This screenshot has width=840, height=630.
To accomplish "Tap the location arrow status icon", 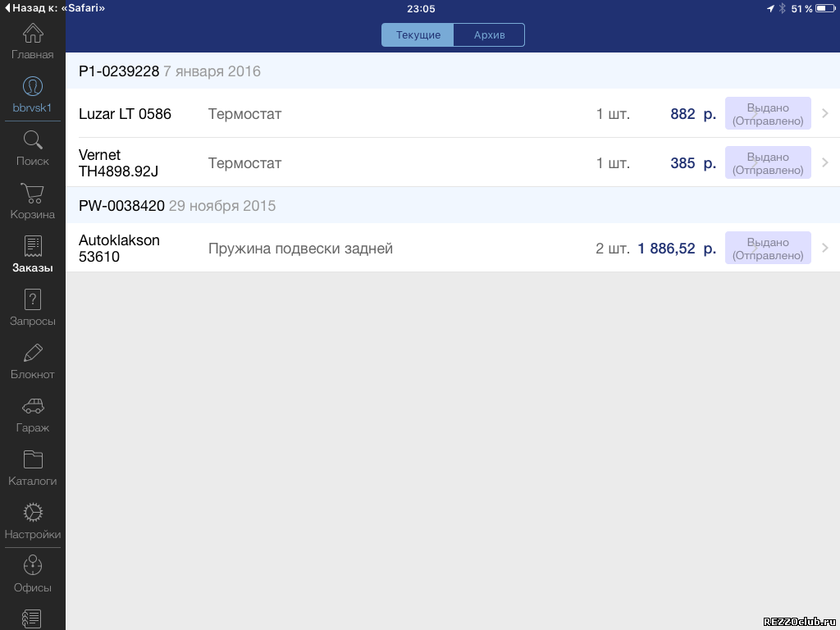I will click(770, 8).
